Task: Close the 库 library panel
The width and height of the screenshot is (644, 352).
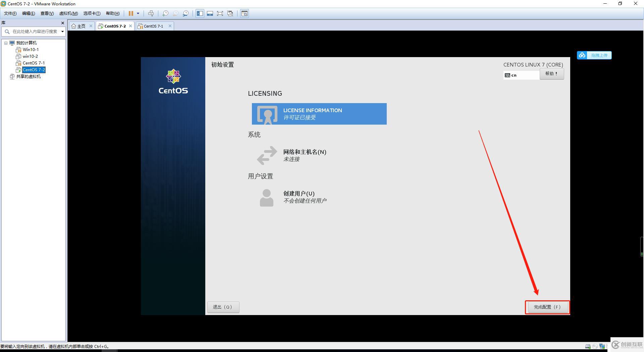Action: [62, 23]
